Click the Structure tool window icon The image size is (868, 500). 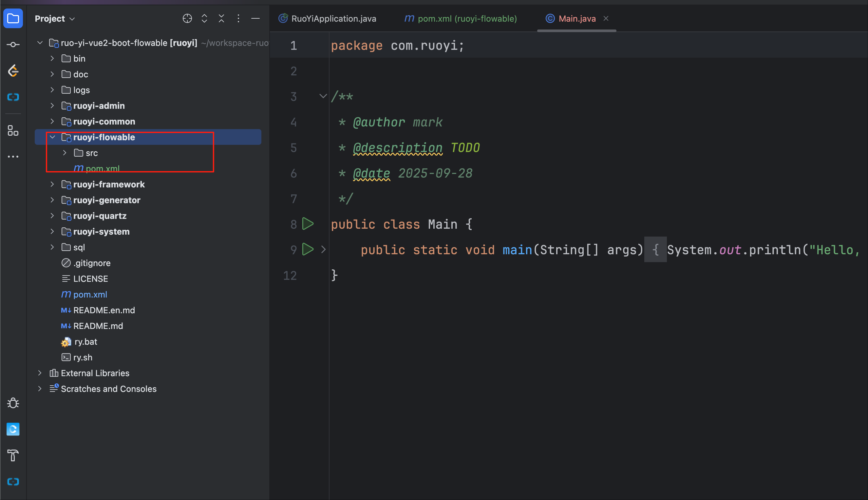pos(13,130)
